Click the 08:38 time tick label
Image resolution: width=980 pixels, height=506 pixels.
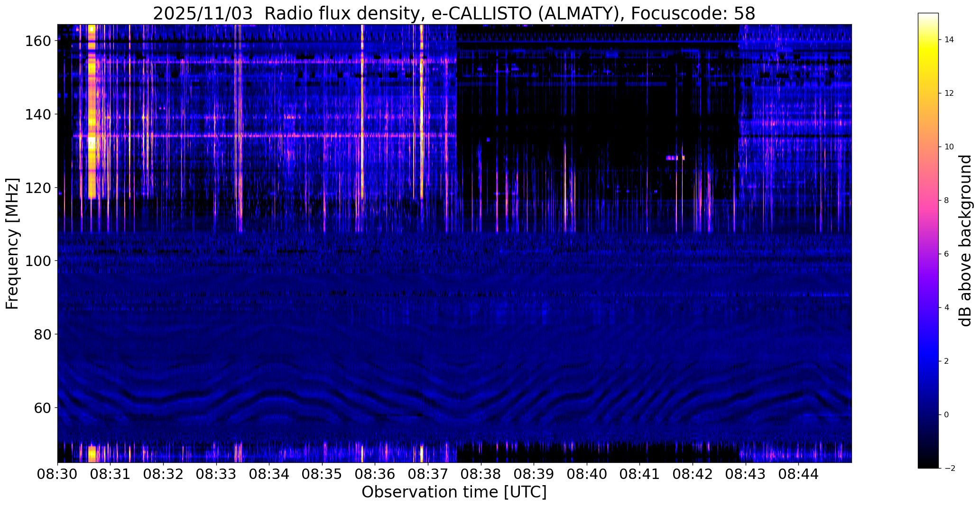(481, 474)
